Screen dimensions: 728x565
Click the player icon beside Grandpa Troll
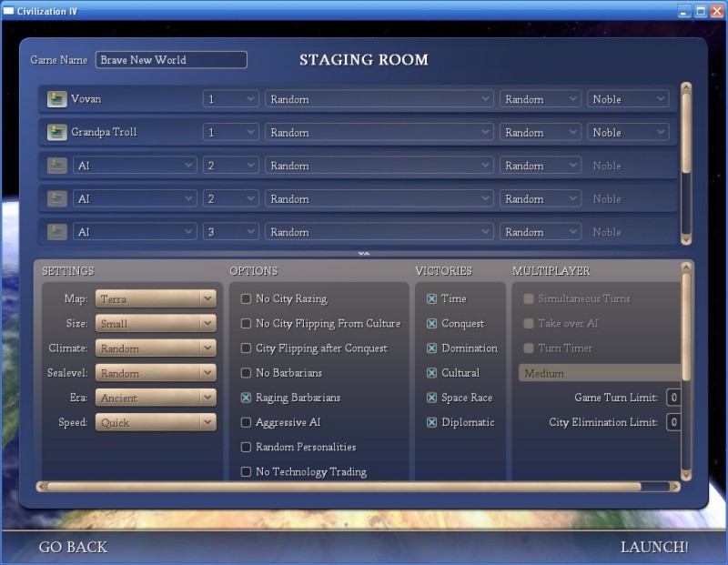pos(56,133)
